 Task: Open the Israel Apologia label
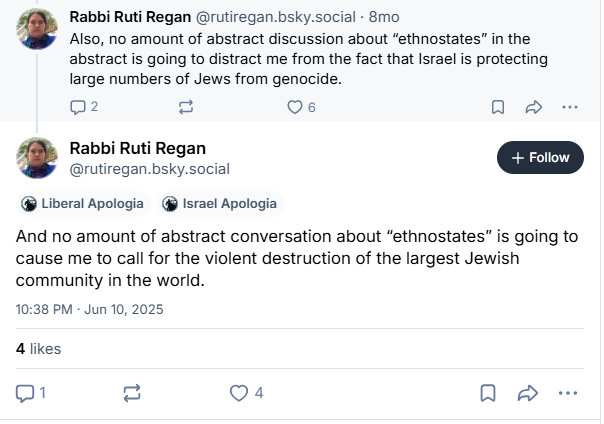click(x=221, y=204)
